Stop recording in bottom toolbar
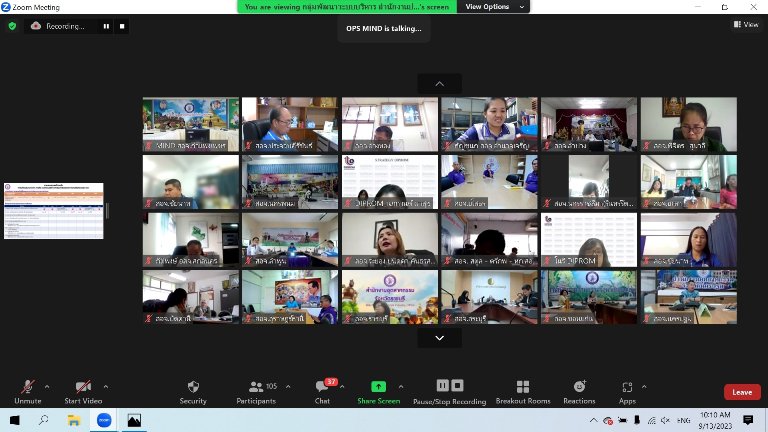The image size is (768, 432). tap(457, 385)
